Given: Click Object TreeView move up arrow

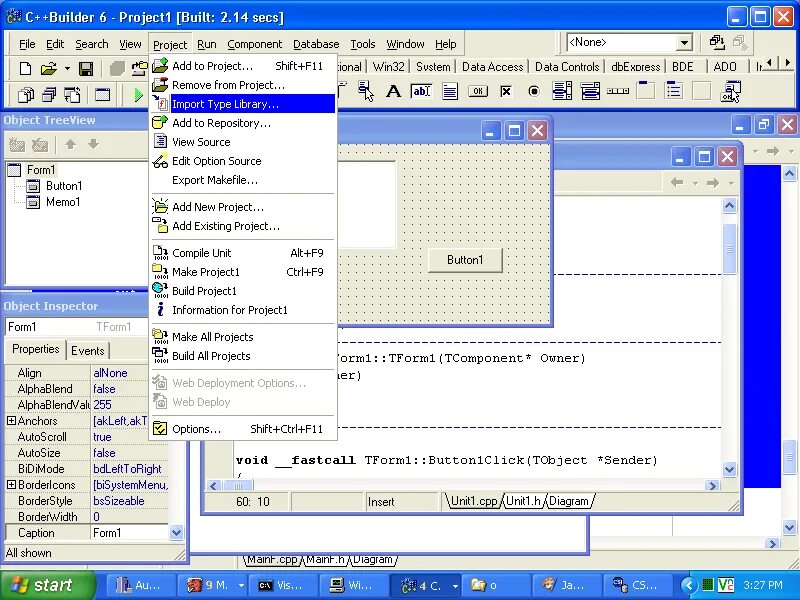Looking at the screenshot, I should [x=70, y=144].
